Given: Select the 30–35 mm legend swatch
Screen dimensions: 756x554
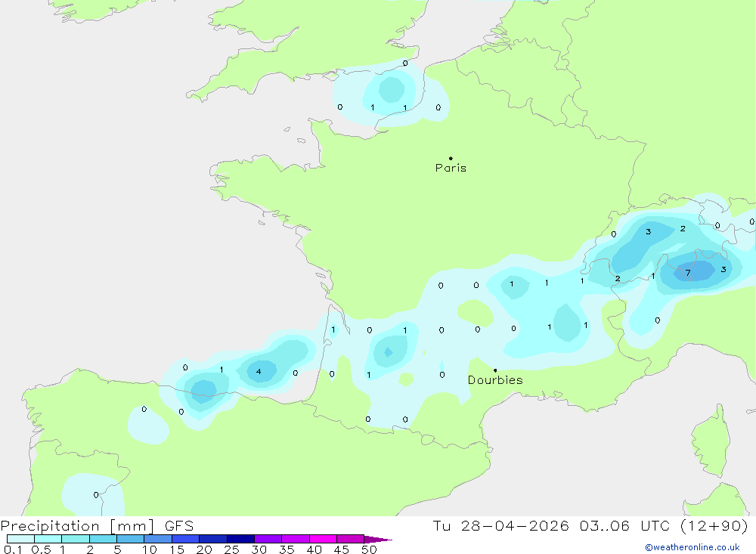Looking at the screenshot, I should point(268,539).
